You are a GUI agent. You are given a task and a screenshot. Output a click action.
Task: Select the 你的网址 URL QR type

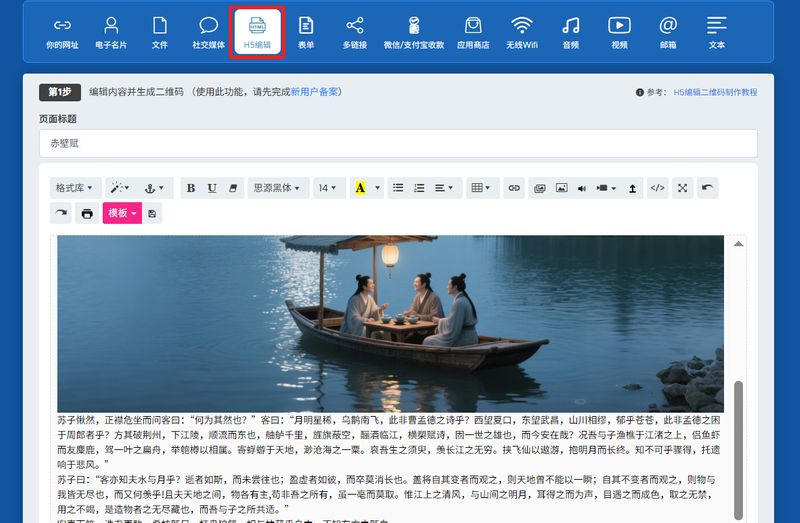coord(62,33)
